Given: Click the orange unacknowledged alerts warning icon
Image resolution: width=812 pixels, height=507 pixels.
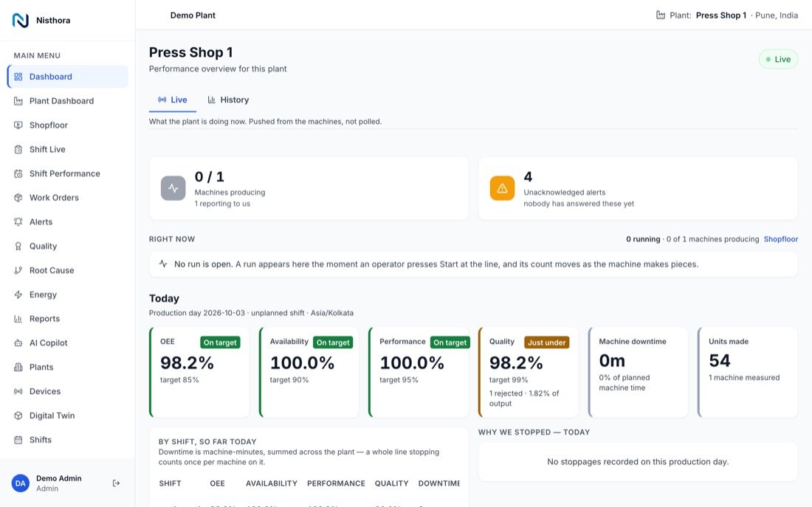Looking at the screenshot, I should 502,188.
